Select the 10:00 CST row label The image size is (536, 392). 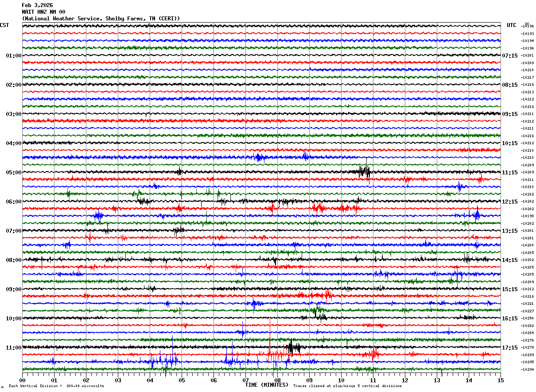14,319
